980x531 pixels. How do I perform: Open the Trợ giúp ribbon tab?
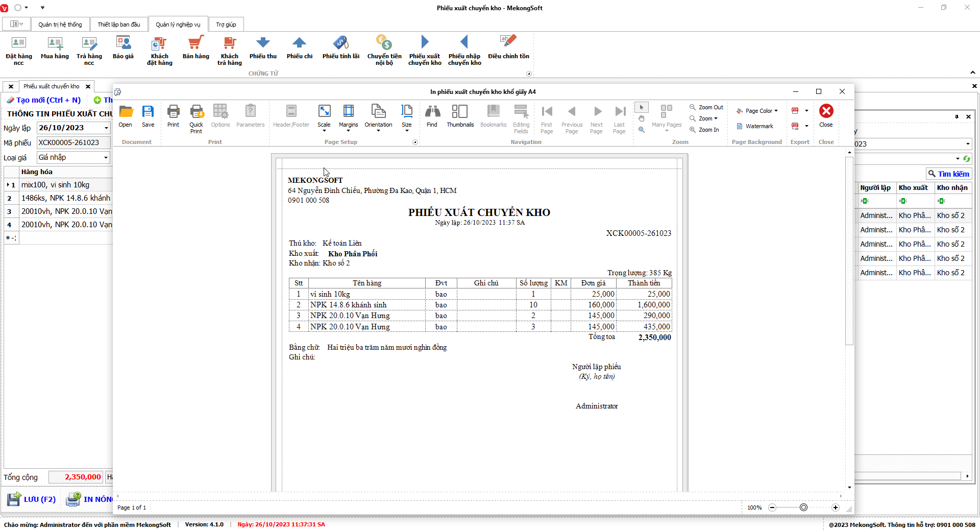coord(226,25)
